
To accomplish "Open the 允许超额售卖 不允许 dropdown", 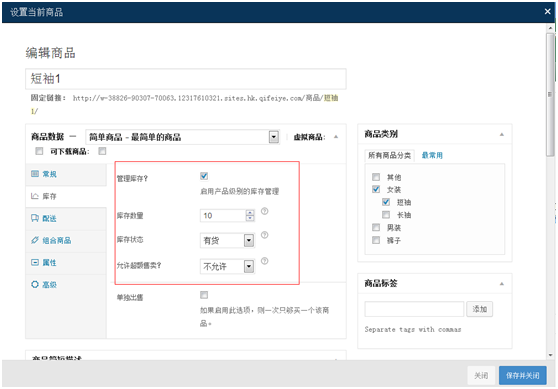I will click(227, 266).
